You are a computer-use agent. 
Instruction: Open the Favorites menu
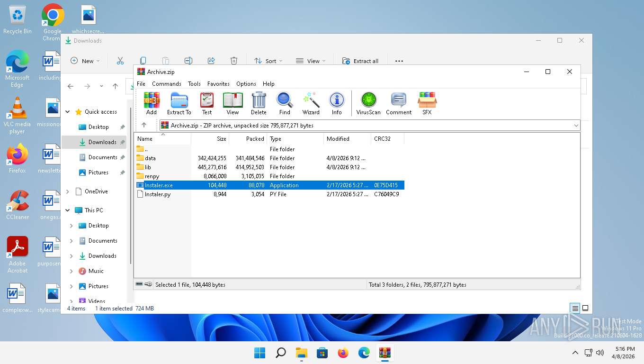coord(218,84)
